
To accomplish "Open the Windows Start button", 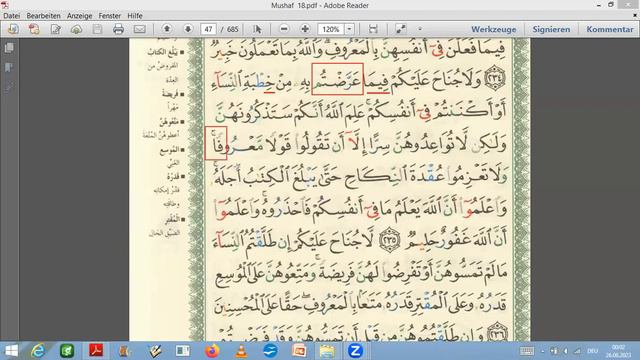I will click(11, 351).
